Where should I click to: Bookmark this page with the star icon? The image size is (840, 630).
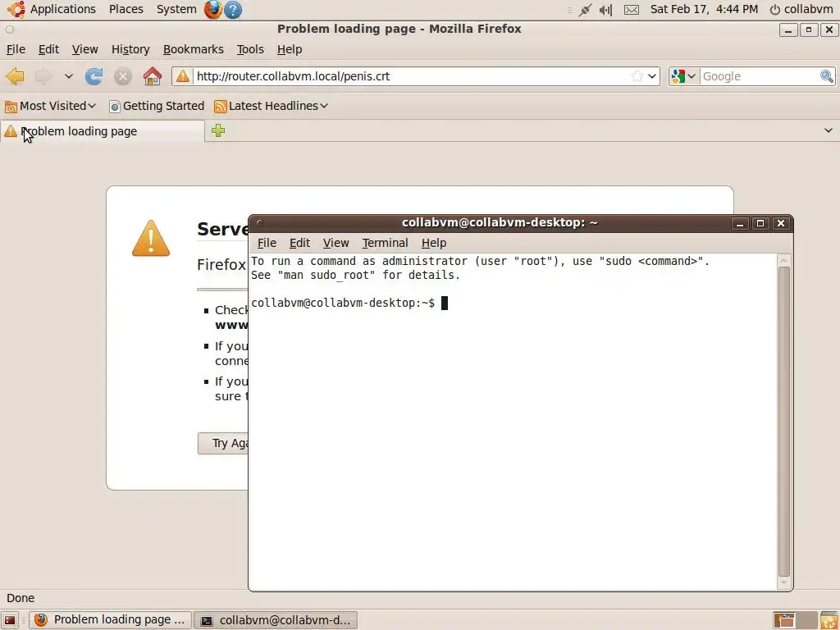point(637,76)
